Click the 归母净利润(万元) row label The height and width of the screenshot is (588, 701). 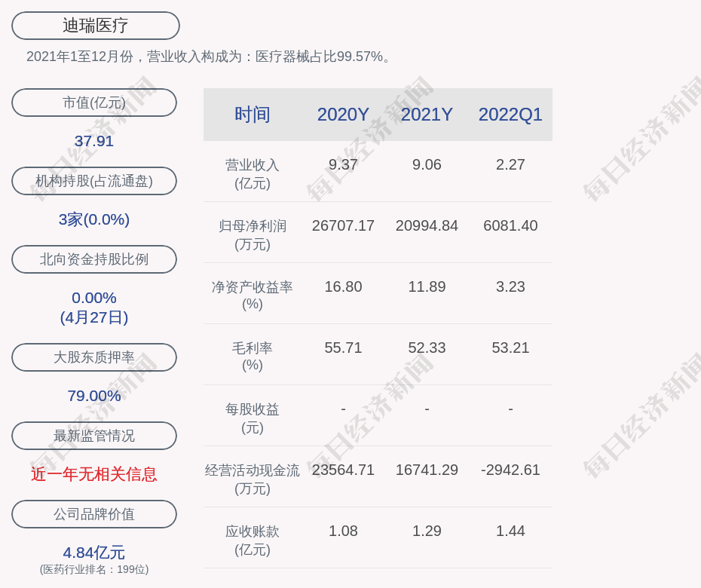click(253, 234)
